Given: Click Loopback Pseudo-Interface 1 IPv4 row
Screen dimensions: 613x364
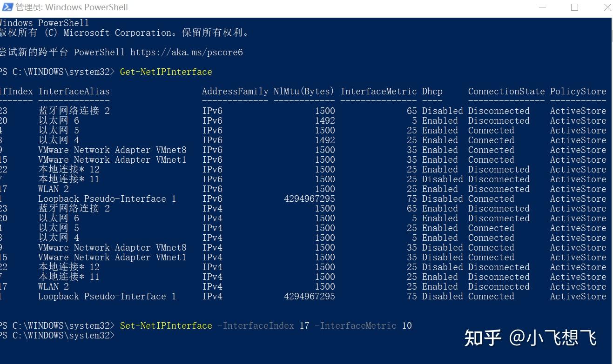Looking at the screenshot, I should click(303, 296).
